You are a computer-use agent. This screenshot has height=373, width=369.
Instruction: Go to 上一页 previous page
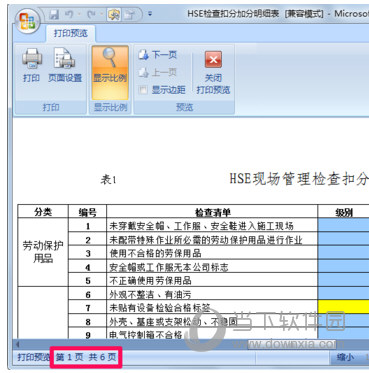pos(158,72)
